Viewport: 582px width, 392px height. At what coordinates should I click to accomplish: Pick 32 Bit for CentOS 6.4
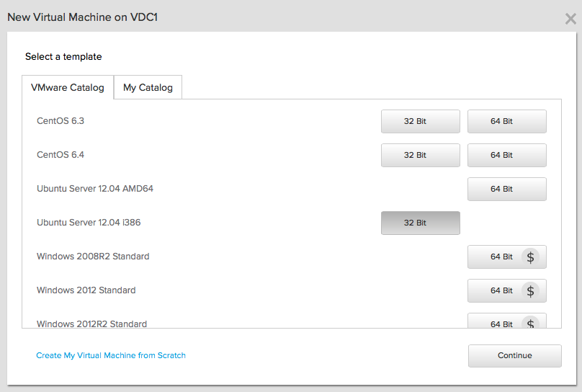click(420, 156)
